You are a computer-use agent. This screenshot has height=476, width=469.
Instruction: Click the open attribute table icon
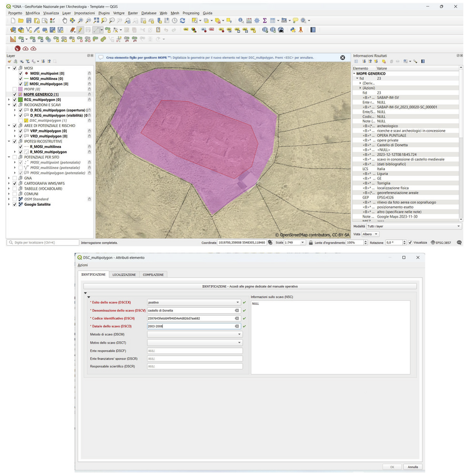[x=273, y=21]
